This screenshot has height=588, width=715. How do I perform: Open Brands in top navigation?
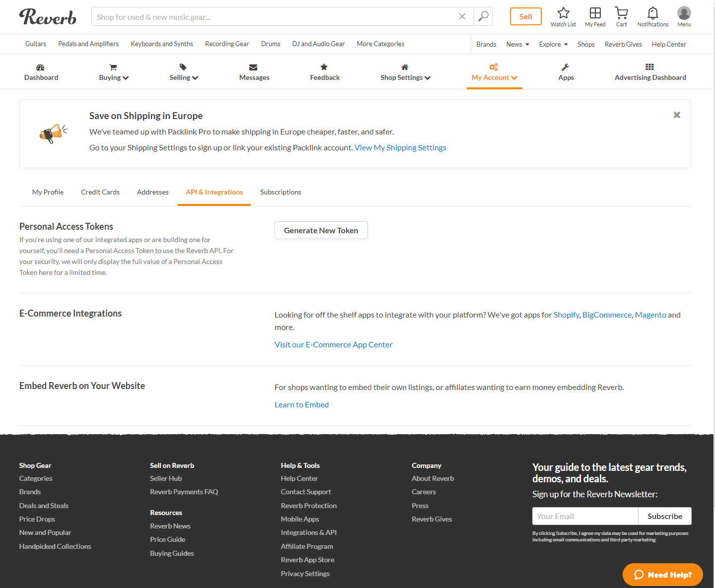486,44
